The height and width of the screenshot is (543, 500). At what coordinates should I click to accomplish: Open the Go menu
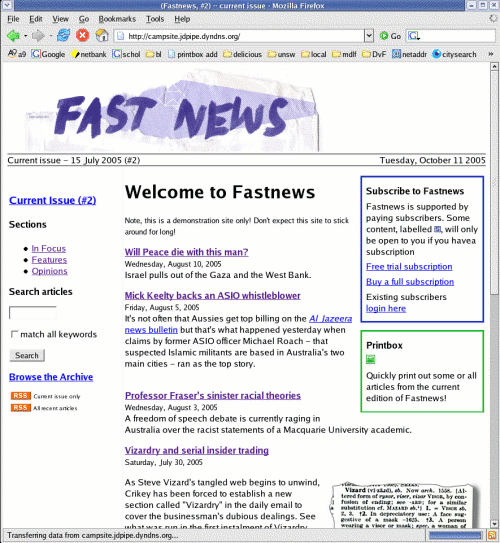(x=84, y=19)
